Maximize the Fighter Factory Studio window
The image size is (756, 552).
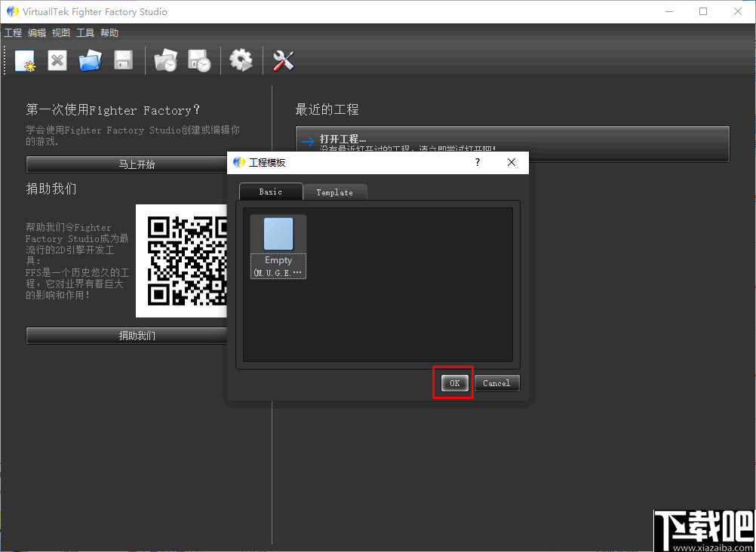703,11
